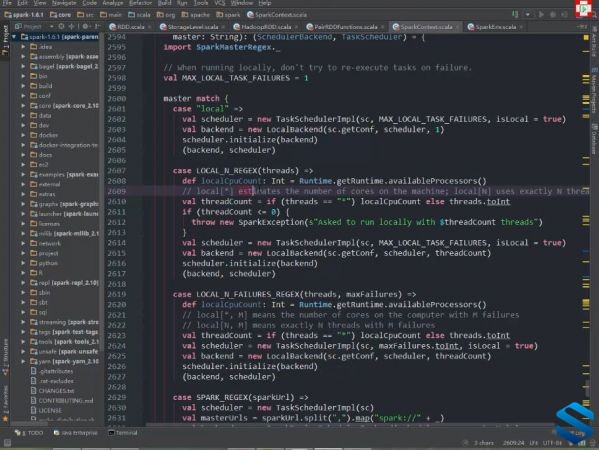Viewport: 599px width, 450px height.
Task: Click the Make Project icon in the toolbar
Action: click(x=515, y=15)
